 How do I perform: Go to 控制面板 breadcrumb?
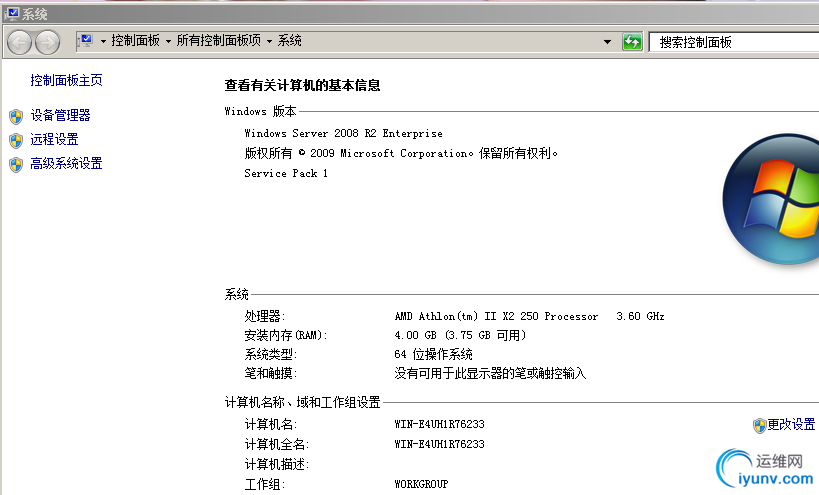coord(135,41)
